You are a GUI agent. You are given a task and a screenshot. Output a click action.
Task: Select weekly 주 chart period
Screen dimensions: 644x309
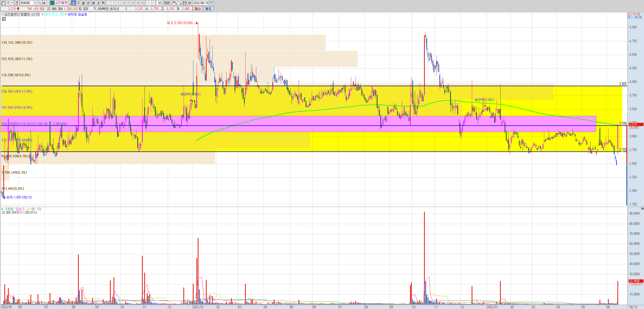click(x=79, y=3)
